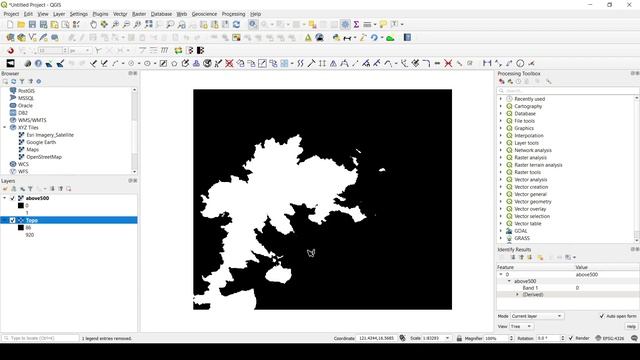
Task: Click the blue info circle toolbar icon
Action: click(38, 63)
